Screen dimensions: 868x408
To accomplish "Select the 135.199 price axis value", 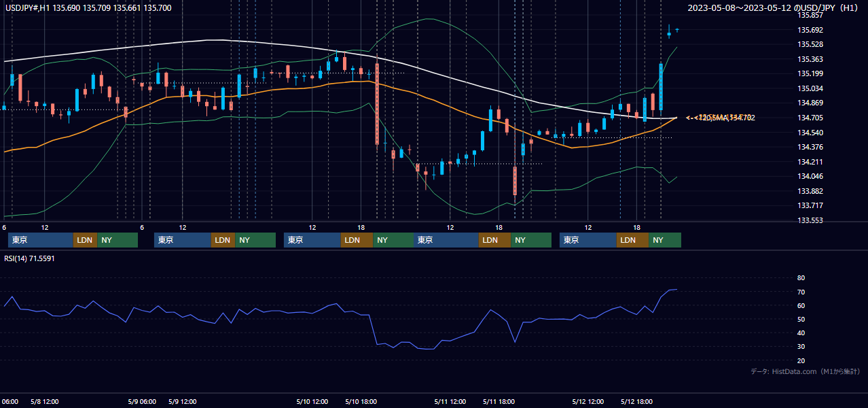I will coord(810,73).
